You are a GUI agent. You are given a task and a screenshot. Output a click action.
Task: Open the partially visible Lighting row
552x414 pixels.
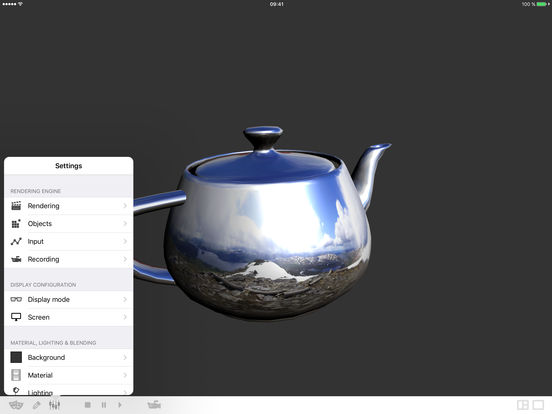point(69,390)
